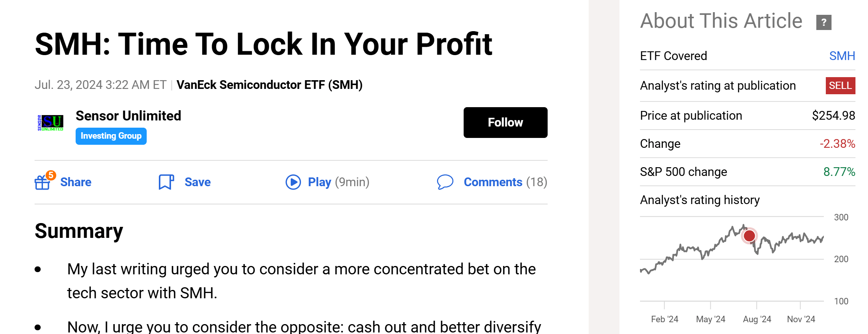Open the Comments speech bubble icon
The width and height of the screenshot is (868, 334).
point(445,182)
